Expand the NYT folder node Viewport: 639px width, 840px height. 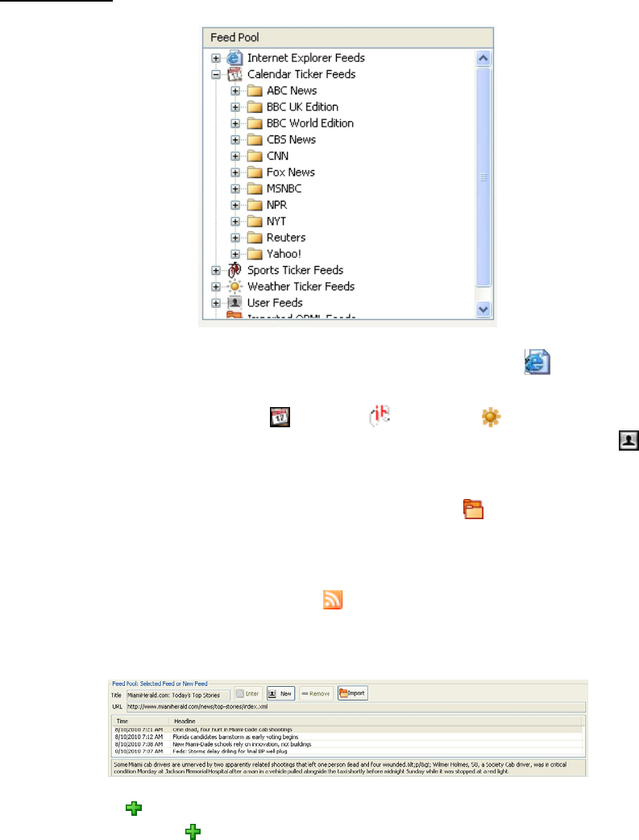pyautogui.click(x=235, y=221)
